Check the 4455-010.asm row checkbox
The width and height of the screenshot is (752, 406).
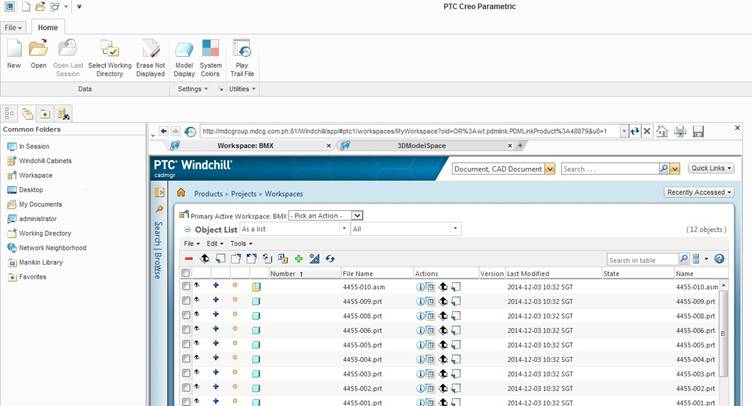click(186, 286)
